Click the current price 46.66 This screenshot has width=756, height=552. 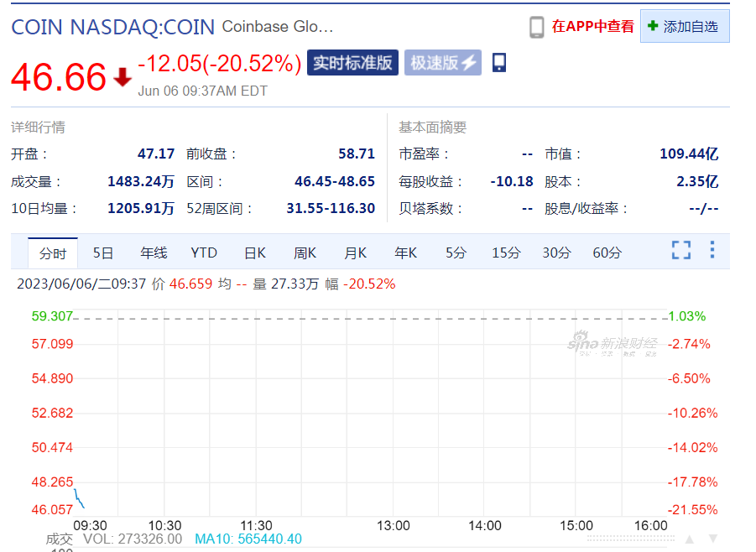59,77
